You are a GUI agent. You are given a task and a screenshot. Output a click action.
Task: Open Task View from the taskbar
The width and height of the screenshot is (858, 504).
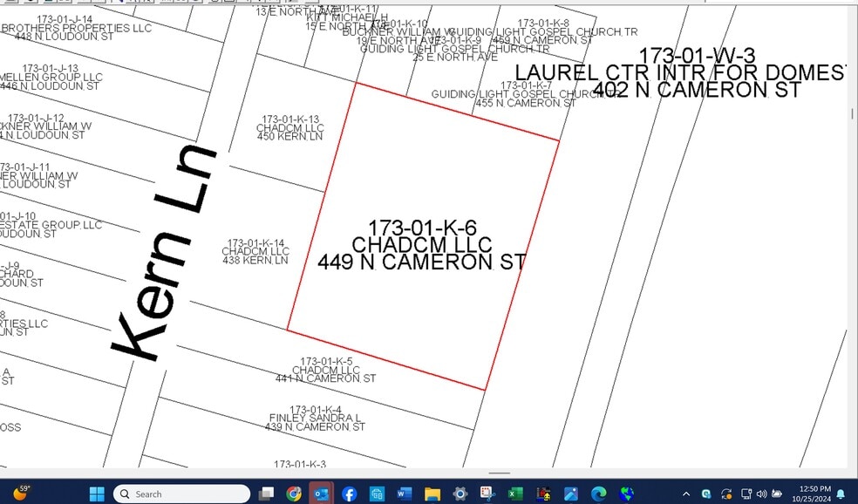pos(266,494)
